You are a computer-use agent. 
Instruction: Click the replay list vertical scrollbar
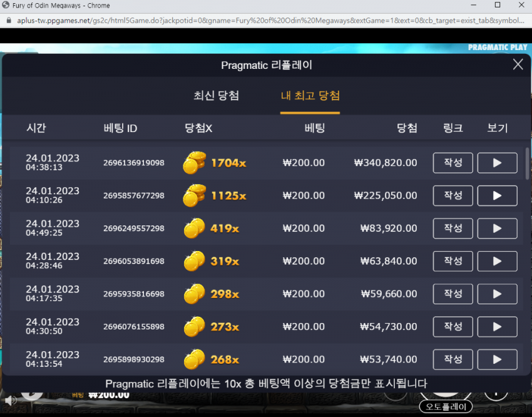528,164
